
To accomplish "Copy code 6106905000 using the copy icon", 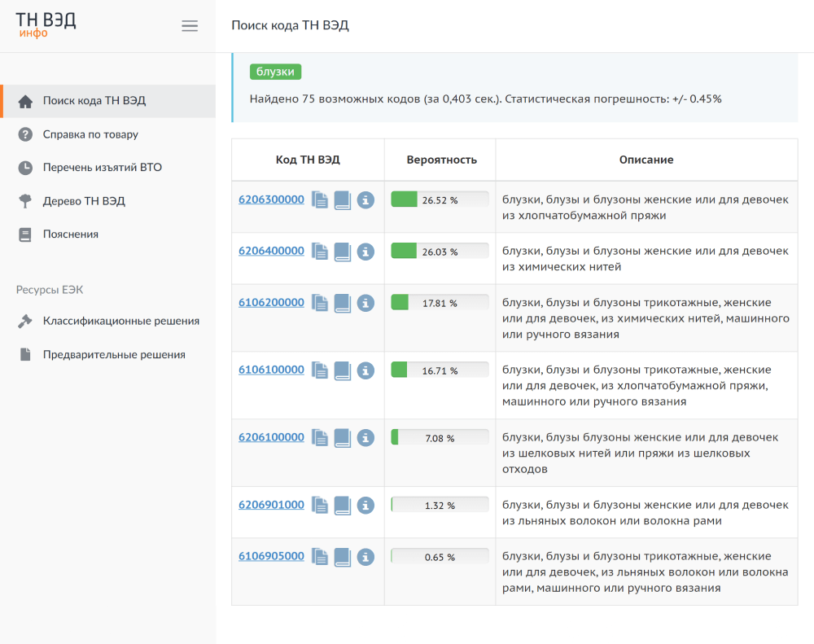I will click(x=320, y=557).
